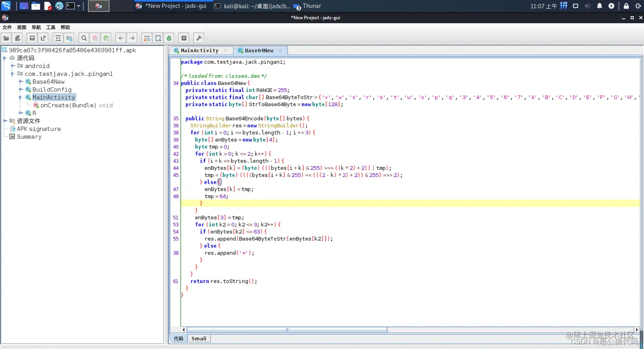
Task: Collapse the 源代码 tree node
Action: click(x=4, y=58)
